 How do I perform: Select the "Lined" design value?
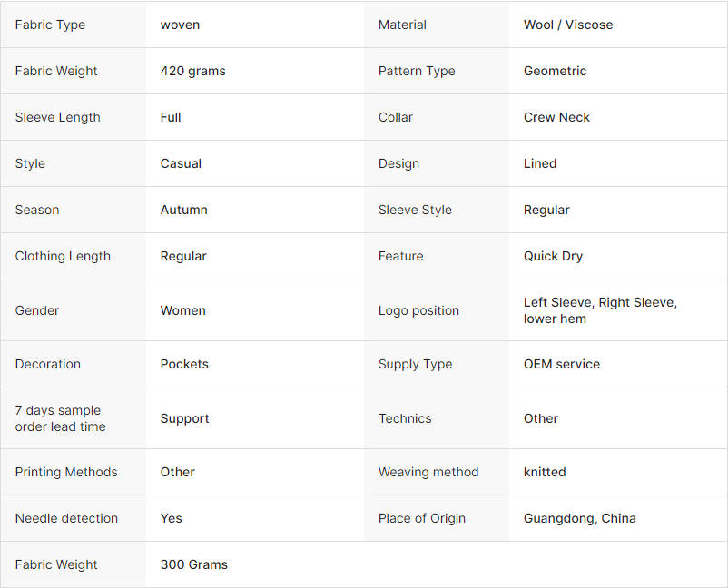(540, 163)
